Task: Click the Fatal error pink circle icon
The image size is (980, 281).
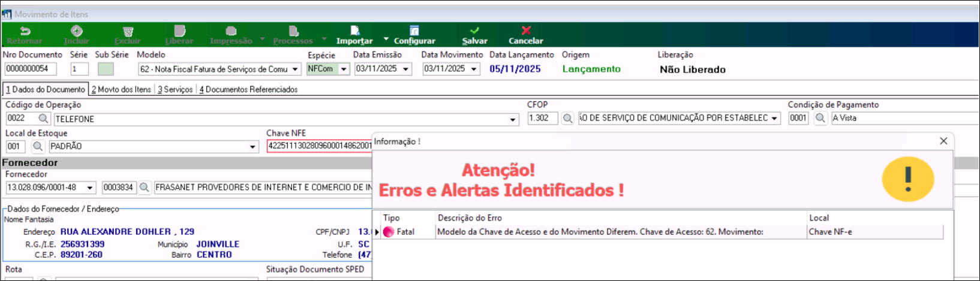Action: tap(389, 232)
